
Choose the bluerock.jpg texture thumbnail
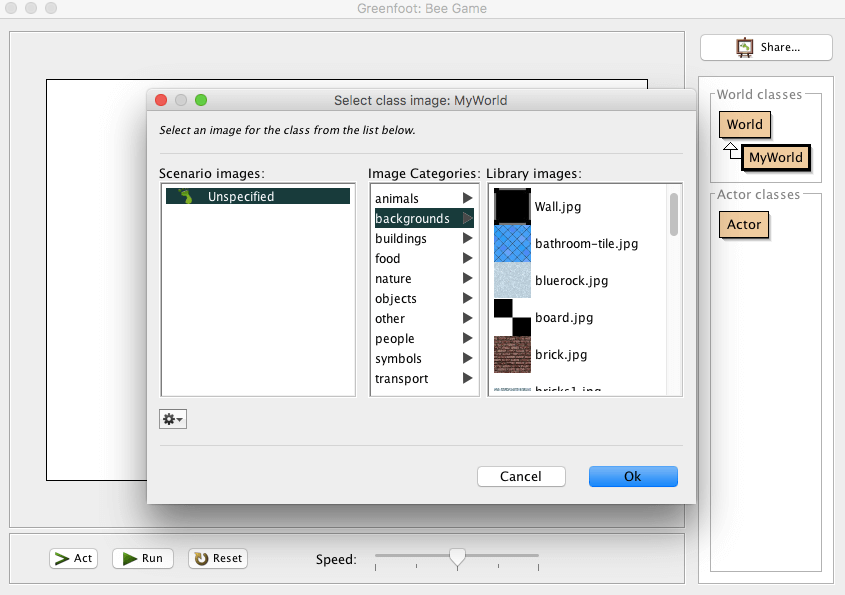512,281
